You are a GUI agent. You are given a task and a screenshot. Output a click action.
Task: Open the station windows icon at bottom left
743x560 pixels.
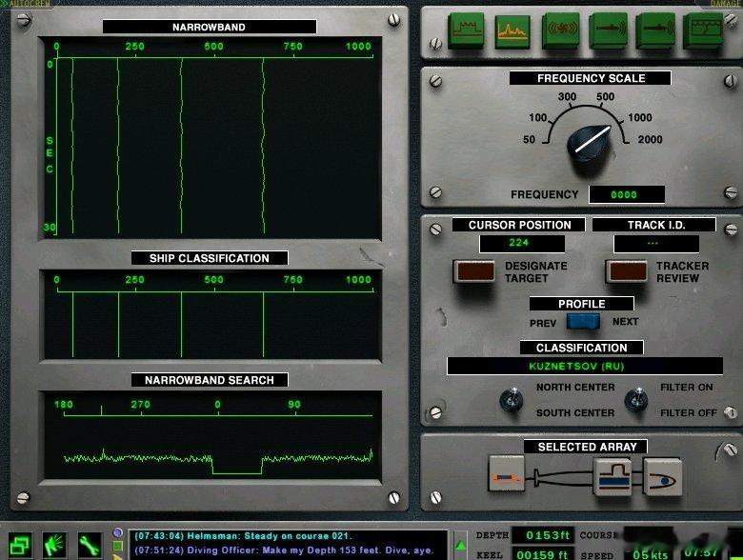click(20, 546)
